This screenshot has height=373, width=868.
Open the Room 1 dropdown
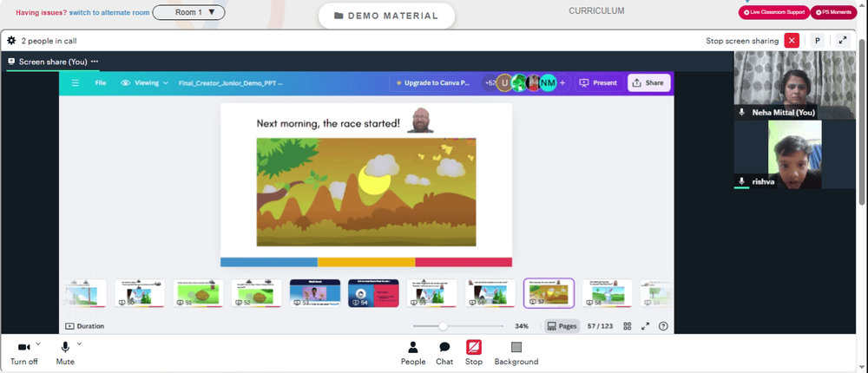pos(188,12)
